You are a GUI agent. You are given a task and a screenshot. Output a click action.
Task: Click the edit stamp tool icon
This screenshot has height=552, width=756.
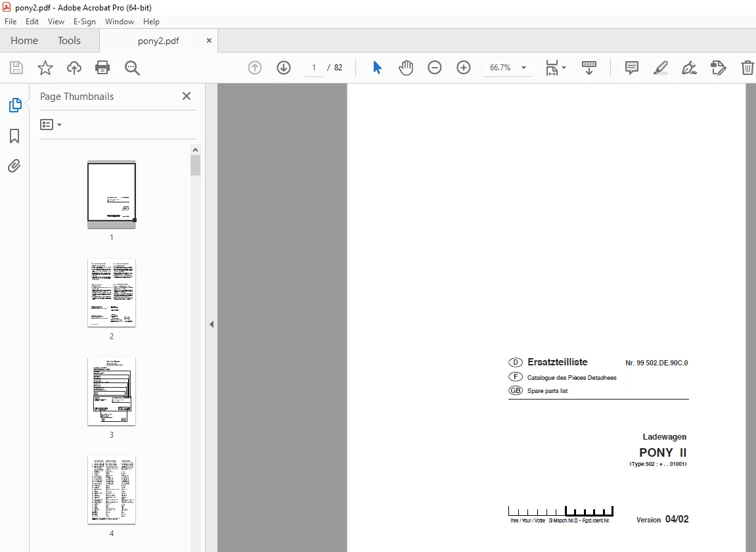pyautogui.click(x=719, y=68)
